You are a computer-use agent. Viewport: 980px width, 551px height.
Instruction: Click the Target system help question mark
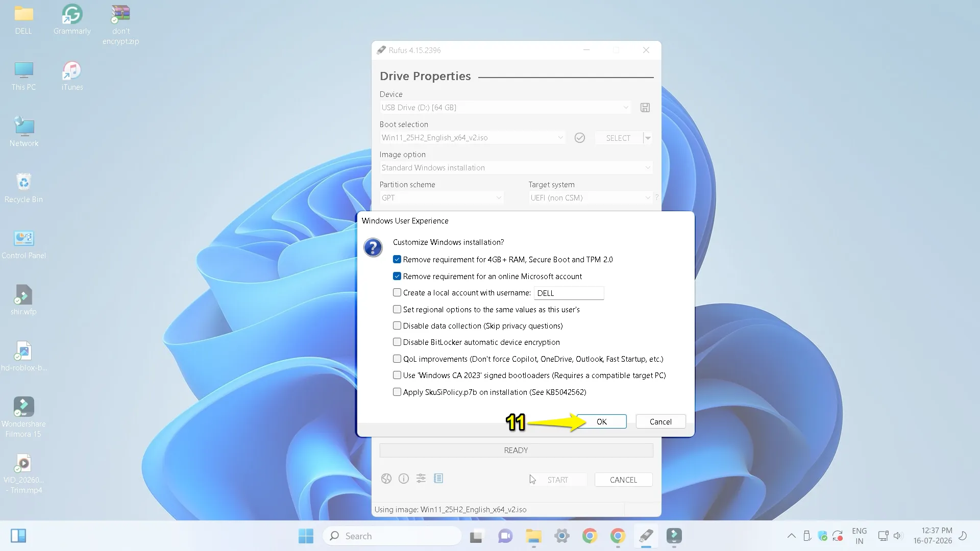657,197
